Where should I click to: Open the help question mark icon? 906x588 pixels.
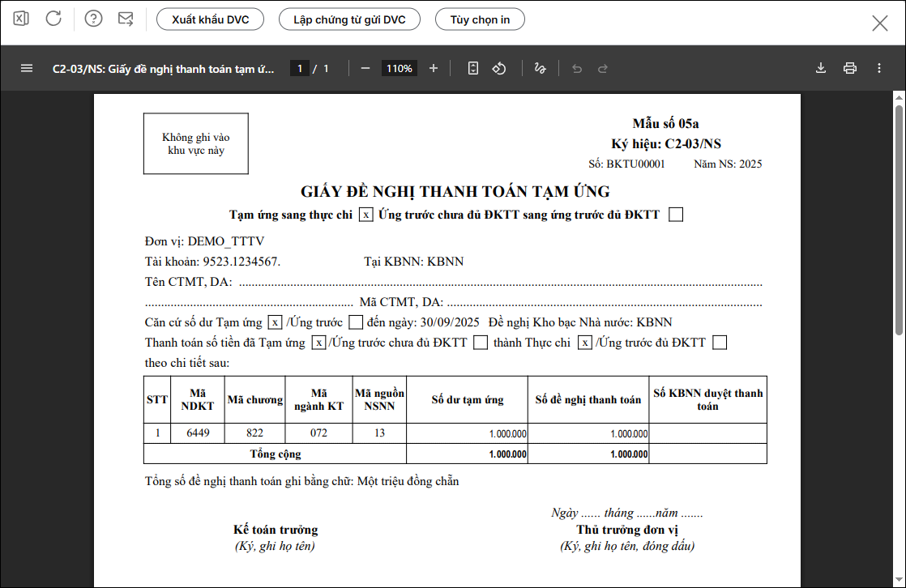click(x=93, y=19)
